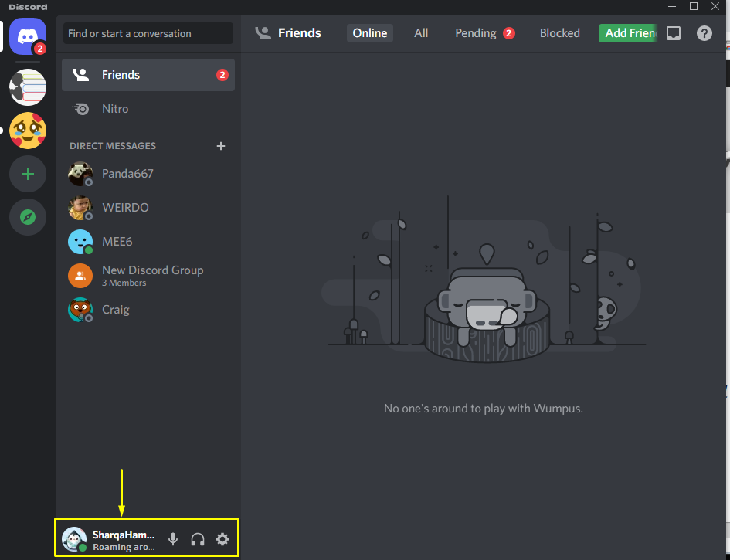The image size is (730, 560).
Task: Open User Settings gear icon
Action: coord(222,539)
